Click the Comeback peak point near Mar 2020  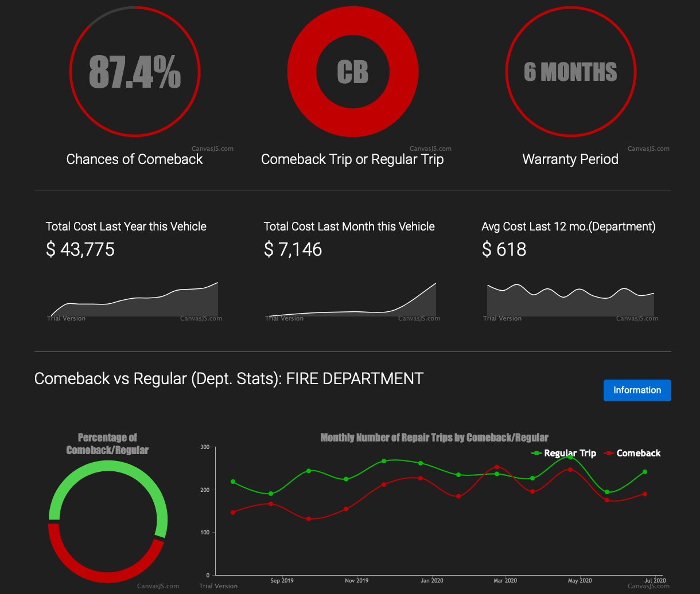497,467
